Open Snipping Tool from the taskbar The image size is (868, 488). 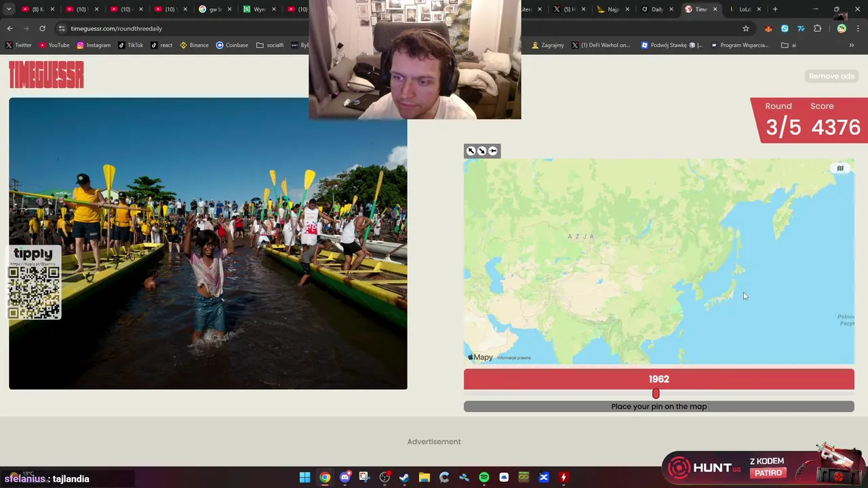(x=364, y=477)
